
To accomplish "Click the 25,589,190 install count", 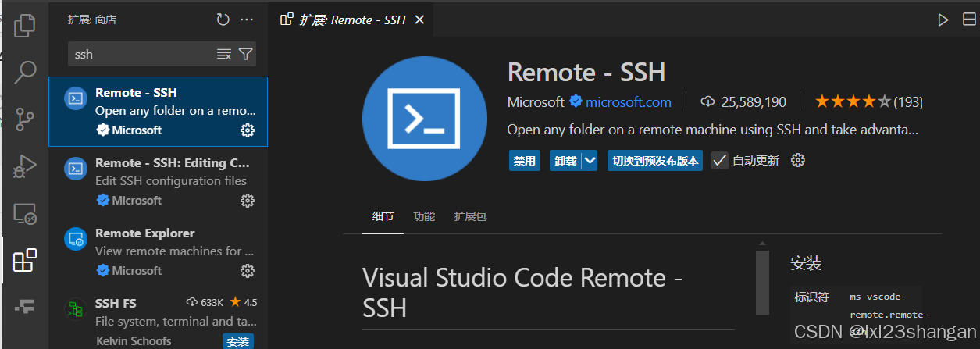I will tap(754, 101).
